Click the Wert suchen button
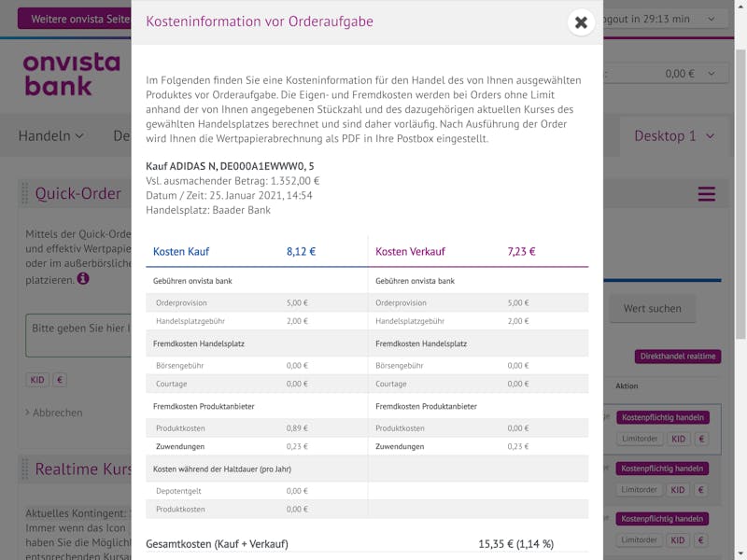Viewport: 747px width, 560px height. [x=652, y=309]
